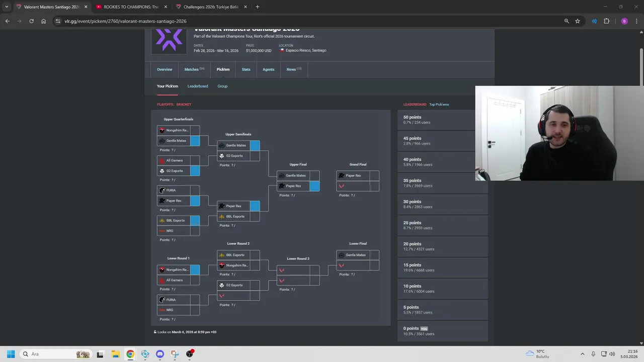Open Discord from the taskbar
644x362 pixels.
pos(160,354)
